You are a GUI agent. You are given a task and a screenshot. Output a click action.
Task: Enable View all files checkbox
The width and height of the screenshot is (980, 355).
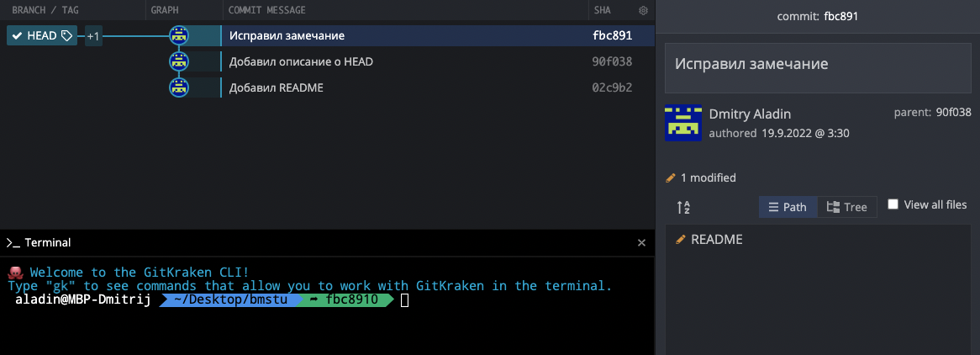tap(893, 204)
